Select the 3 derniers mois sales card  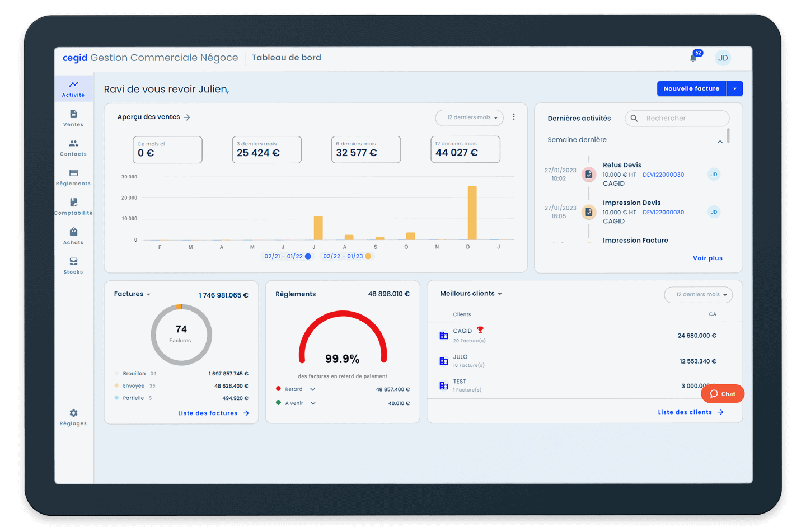(266, 150)
